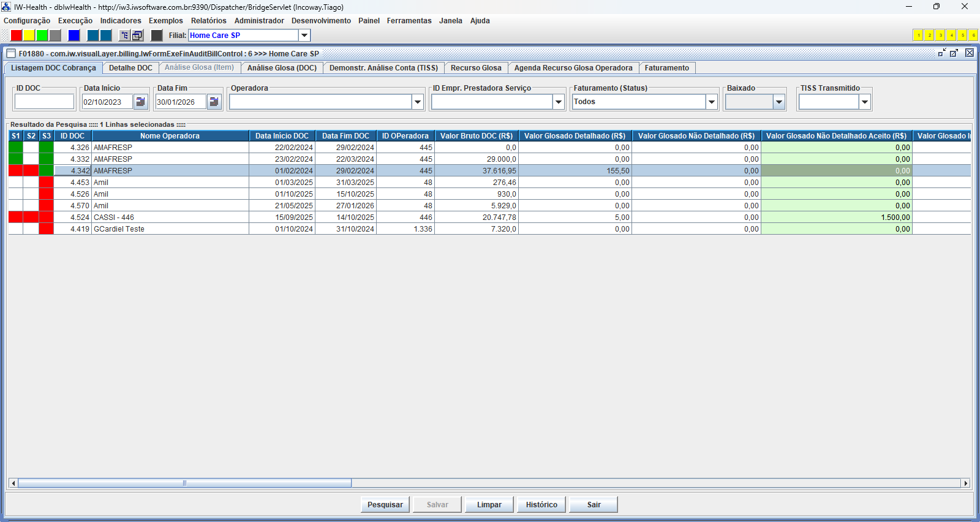This screenshot has width=980, height=522.
Task: Open the Relatórios menu
Action: coord(208,21)
